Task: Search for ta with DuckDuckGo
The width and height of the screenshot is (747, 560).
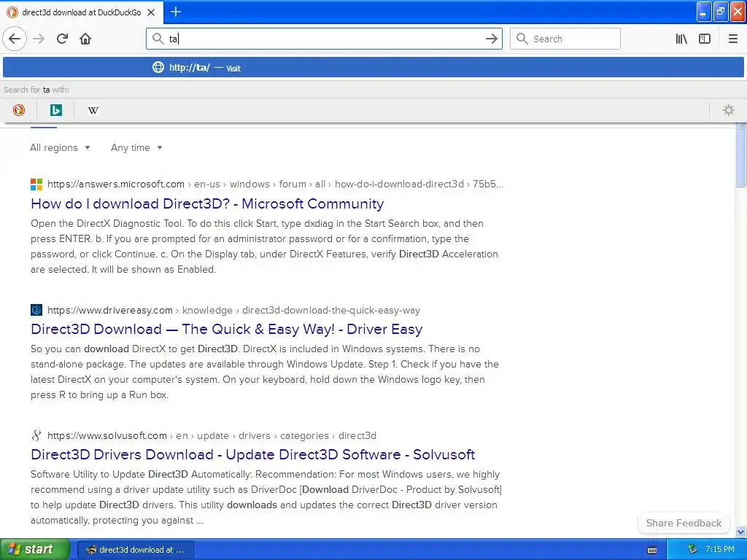Action: coord(19,110)
